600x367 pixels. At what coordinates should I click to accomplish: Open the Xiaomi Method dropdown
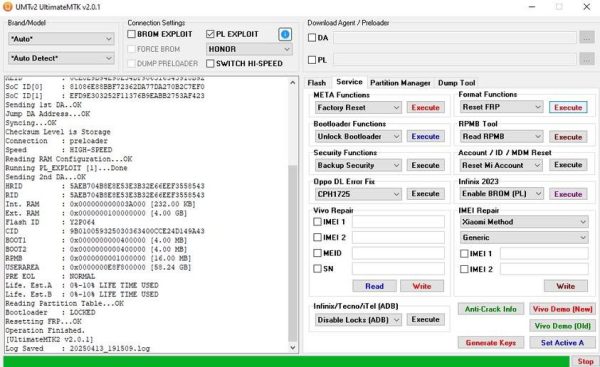524,222
